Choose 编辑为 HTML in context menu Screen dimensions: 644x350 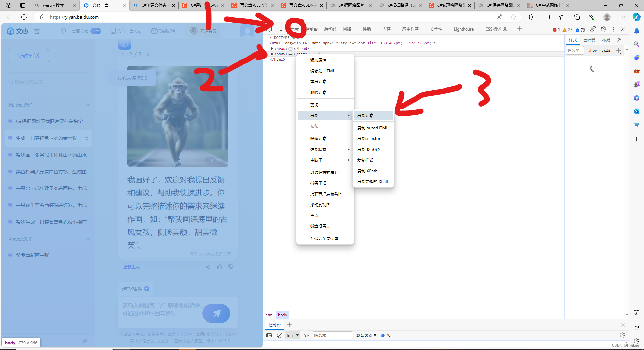point(325,71)
